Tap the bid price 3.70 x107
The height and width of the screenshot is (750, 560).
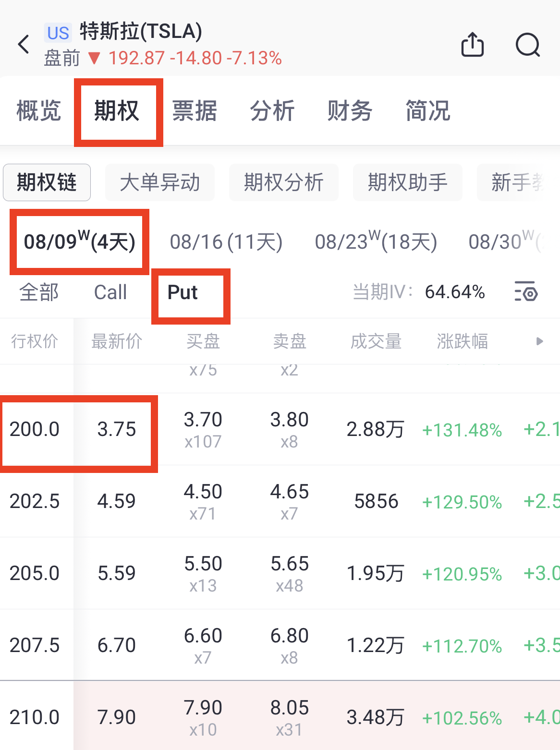click(203, 430)
